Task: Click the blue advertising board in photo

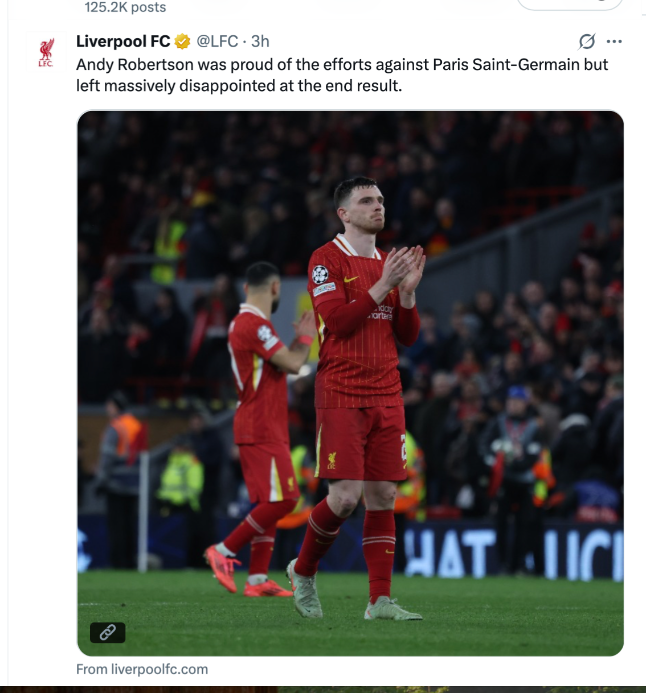Action: [x=513, y=549]
